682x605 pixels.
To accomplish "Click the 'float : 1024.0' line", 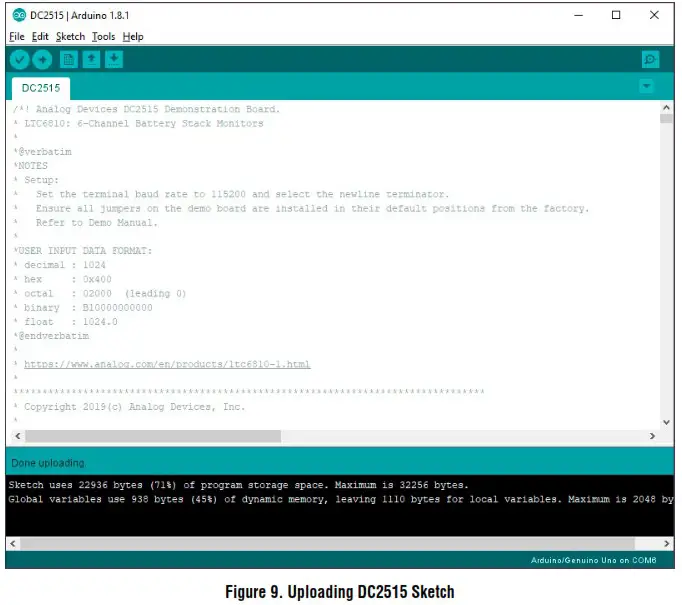I will click(x=66, y=322).
